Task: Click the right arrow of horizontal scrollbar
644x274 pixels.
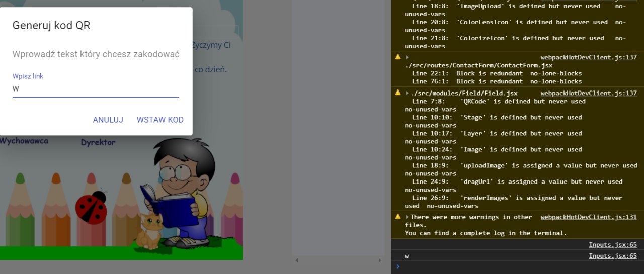Action: (380, 260)
